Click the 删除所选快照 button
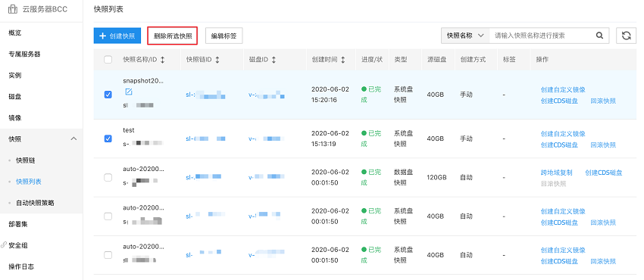The height and width of the screenshot is (280, 644). coord(173,36)
